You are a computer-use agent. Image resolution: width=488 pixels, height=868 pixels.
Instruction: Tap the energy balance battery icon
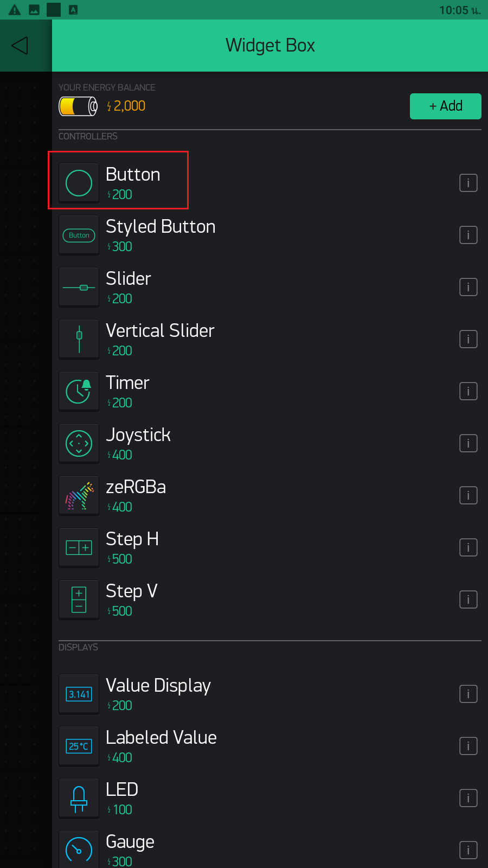point(78,106)
